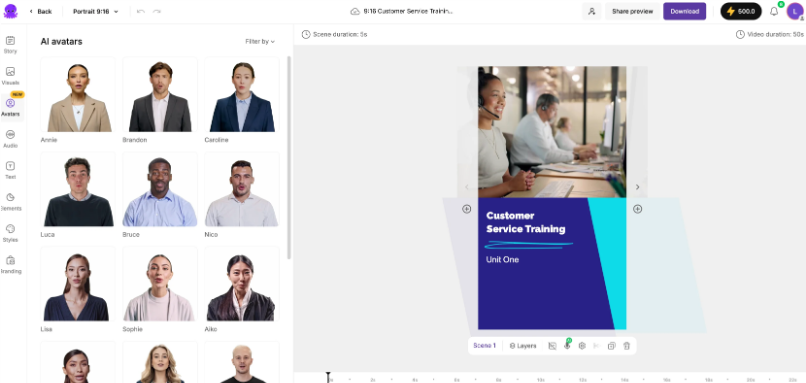
Task: Open the Text panel in sidebar
Action: pos(10,170)
